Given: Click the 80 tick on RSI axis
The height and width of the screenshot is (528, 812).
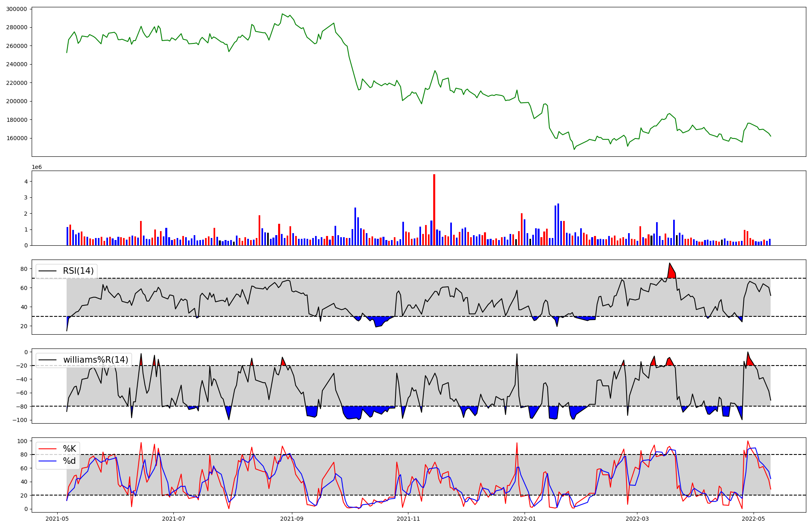Looking at the screenshot, I should (x=24, y=269).
